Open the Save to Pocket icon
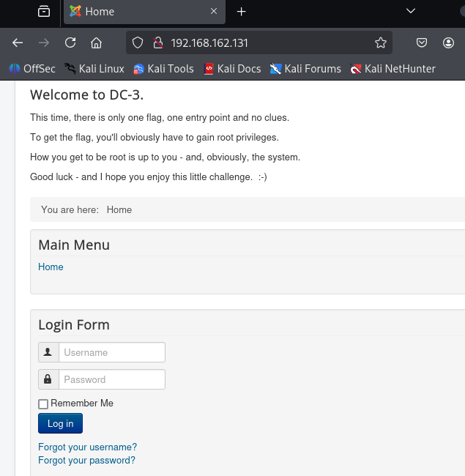Viewport: 465px width, 476px height. [422, 42]
